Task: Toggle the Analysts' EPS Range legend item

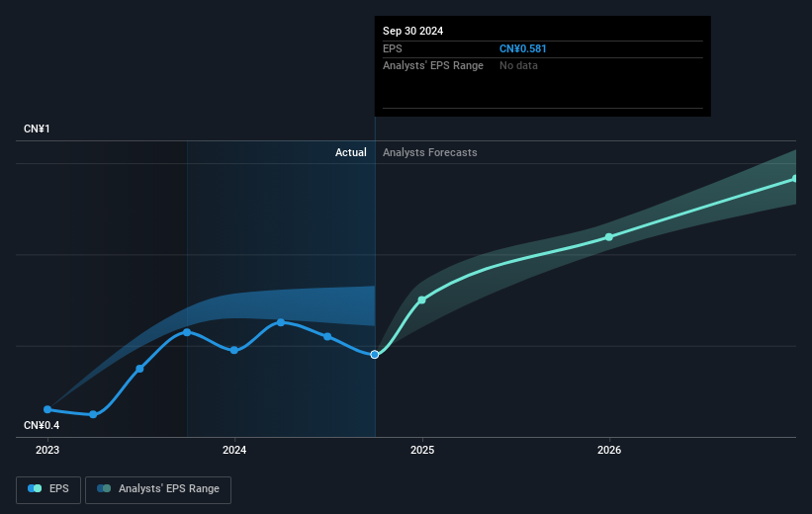Action: [x=158, y=489]
